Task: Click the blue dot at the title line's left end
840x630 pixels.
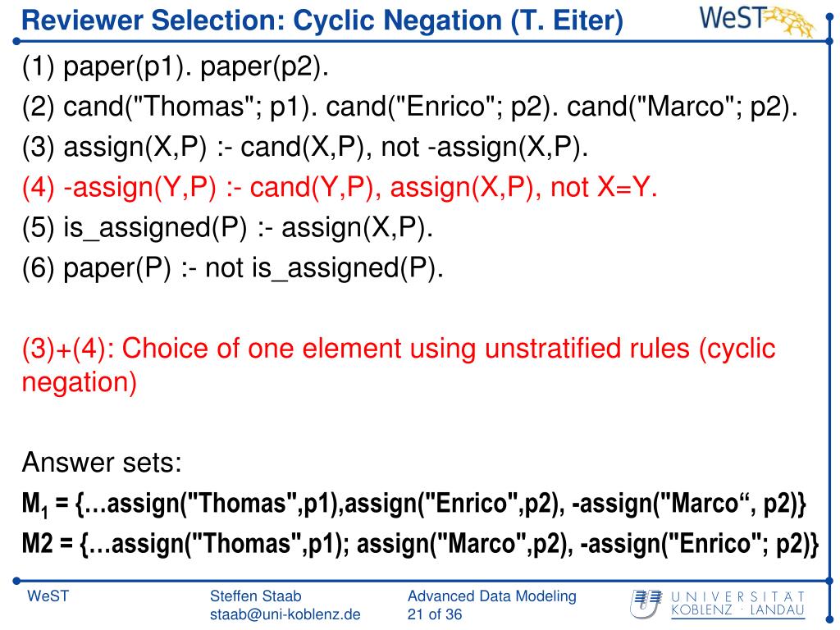Action: 16,41
